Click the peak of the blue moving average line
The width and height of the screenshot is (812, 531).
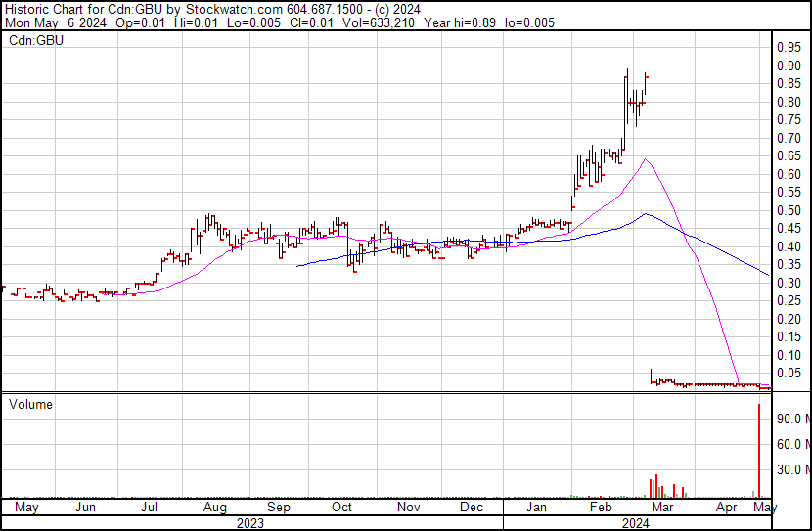click(x=646, y=213)
